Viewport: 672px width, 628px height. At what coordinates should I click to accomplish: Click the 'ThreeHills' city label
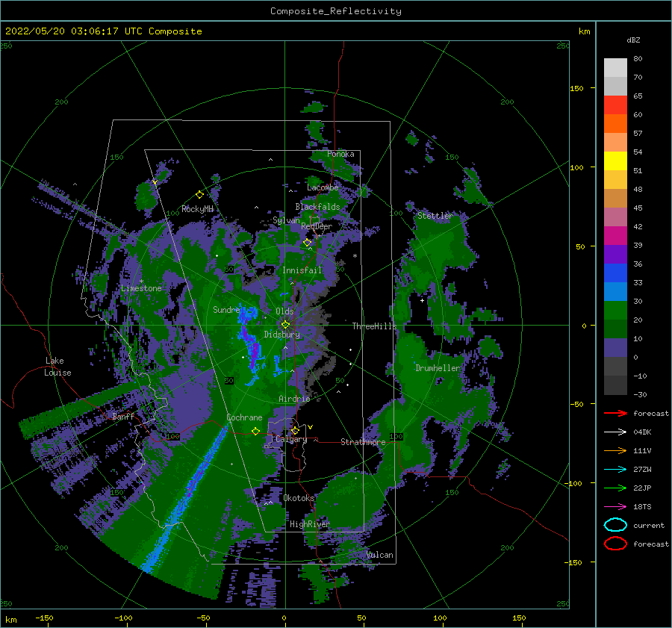tap(374, 326)
